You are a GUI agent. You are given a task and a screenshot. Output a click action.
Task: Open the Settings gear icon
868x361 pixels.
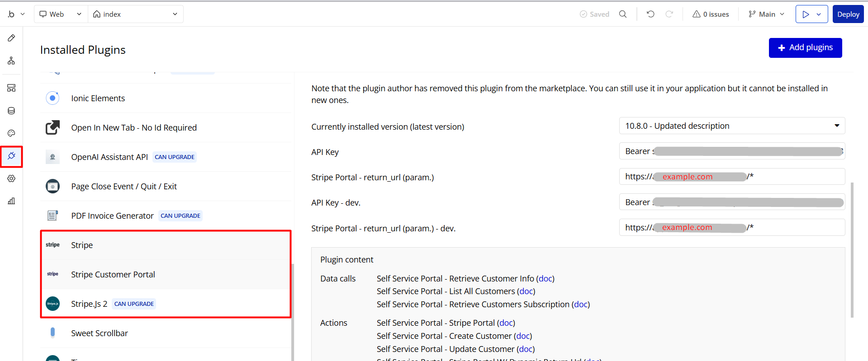11,178
